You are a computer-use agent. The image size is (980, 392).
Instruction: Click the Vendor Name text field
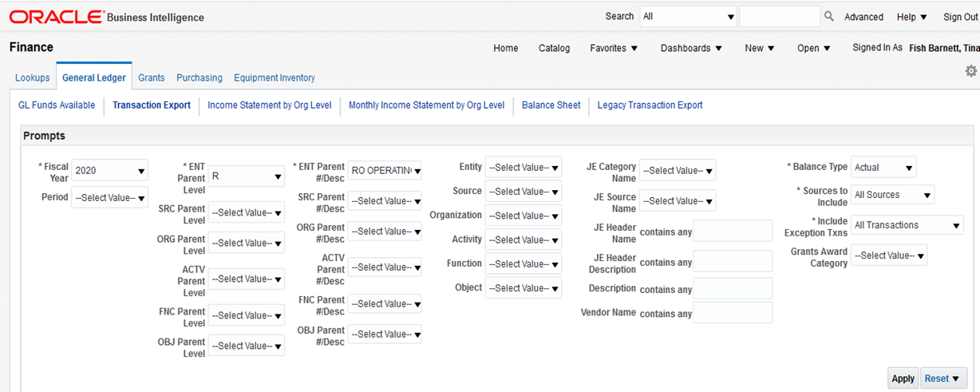(732, 313)
